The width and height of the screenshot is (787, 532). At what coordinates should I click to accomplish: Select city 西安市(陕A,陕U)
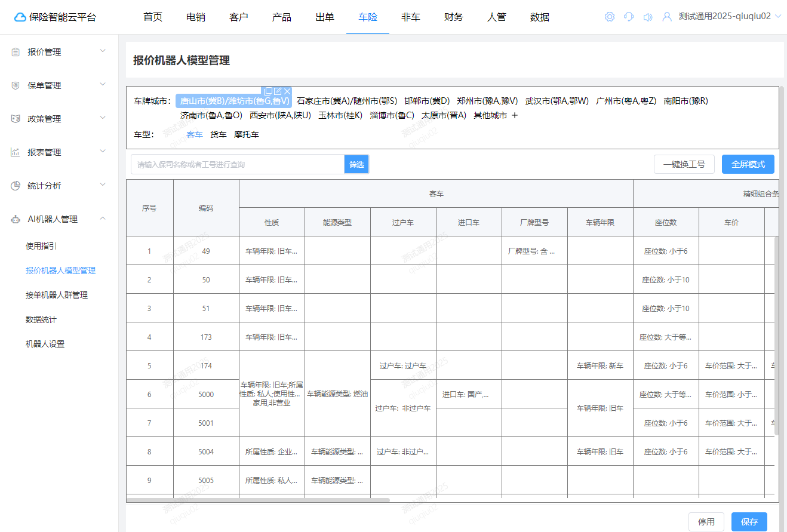(280, 115)
